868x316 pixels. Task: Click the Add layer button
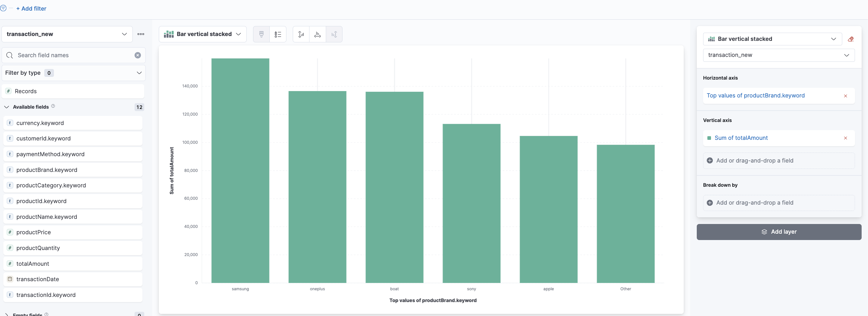coord(779,232)
